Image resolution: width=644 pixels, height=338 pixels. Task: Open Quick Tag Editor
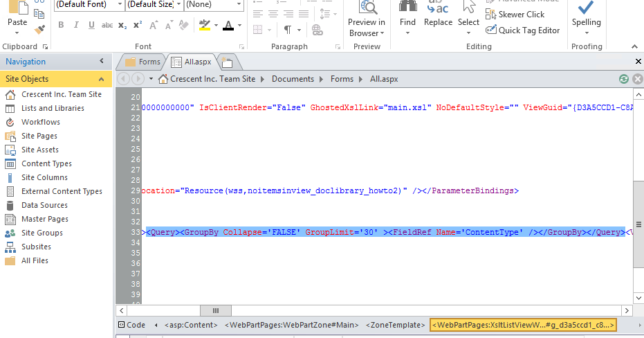pos(522,30)
